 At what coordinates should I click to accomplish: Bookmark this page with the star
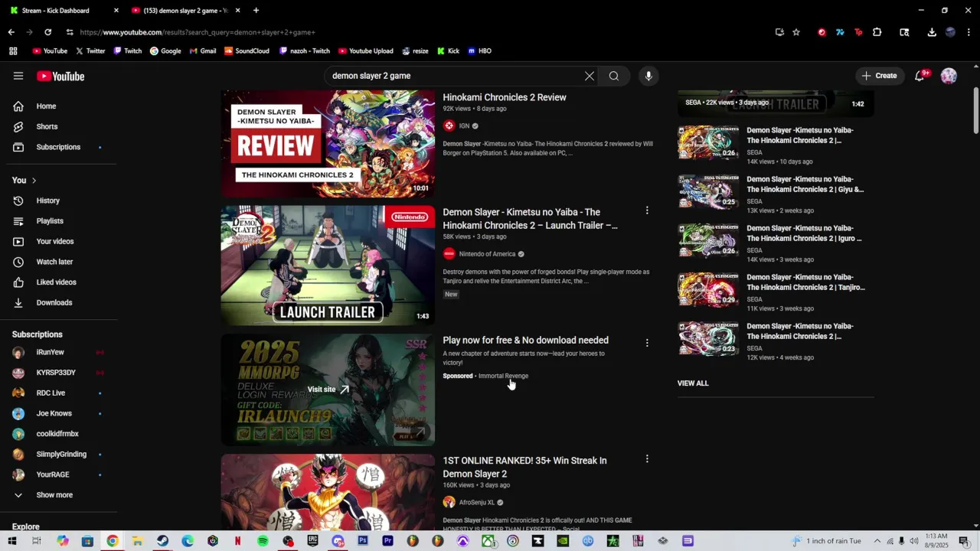point(796,32)
